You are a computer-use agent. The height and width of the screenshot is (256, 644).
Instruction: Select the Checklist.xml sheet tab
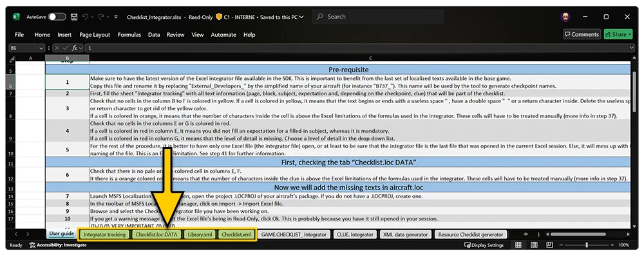click(236, 235)
